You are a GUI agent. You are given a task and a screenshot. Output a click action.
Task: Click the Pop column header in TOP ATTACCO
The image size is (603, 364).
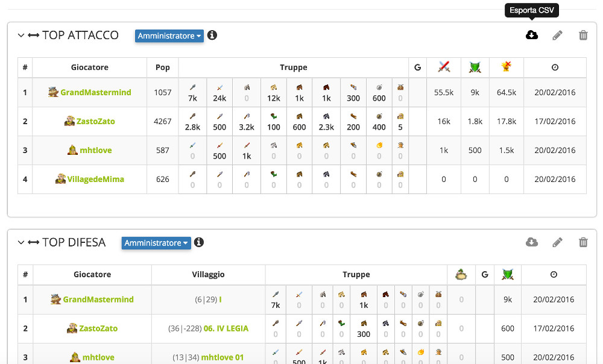coord(162,67)
